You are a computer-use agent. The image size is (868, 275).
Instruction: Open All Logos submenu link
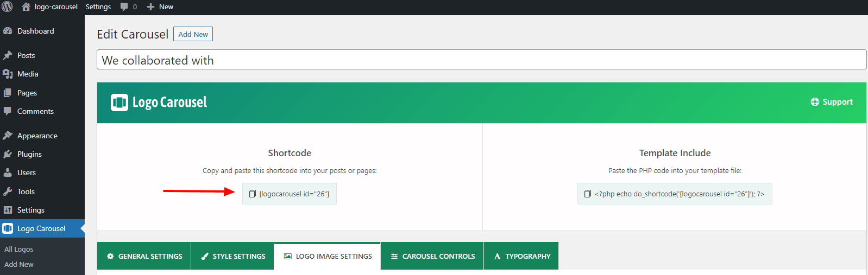click(19, 249)
